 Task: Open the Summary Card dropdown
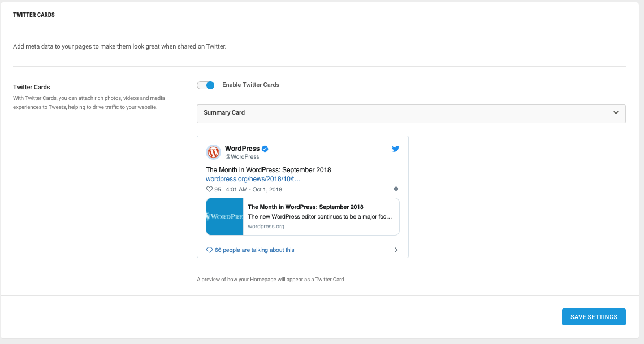[411, 114]
